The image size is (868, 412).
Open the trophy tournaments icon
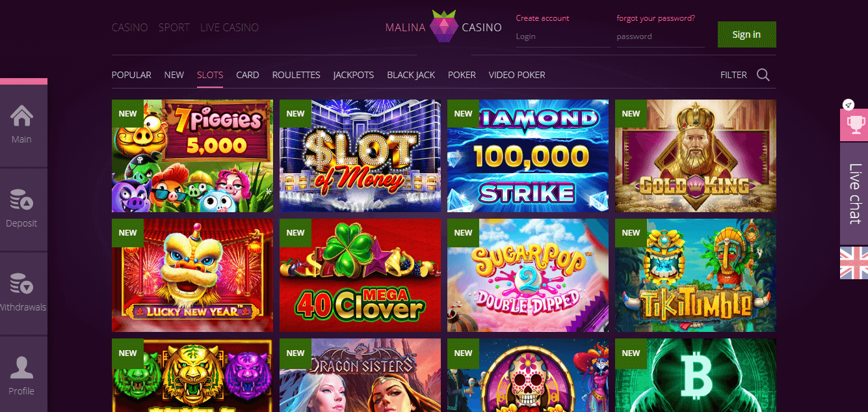[x=854, y=125]
